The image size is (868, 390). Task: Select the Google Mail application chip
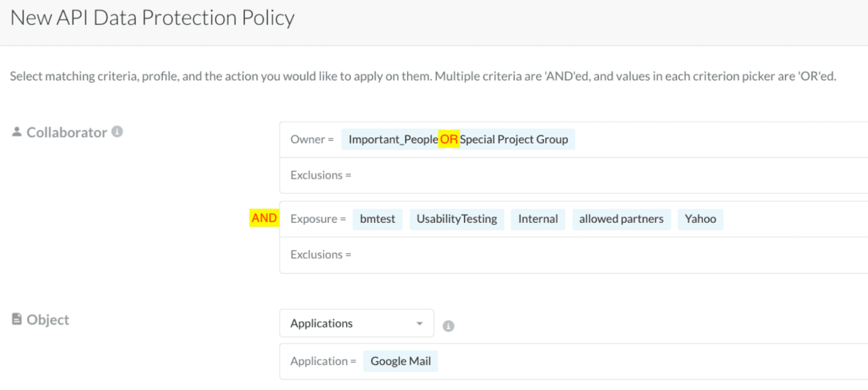coord(400,361)
